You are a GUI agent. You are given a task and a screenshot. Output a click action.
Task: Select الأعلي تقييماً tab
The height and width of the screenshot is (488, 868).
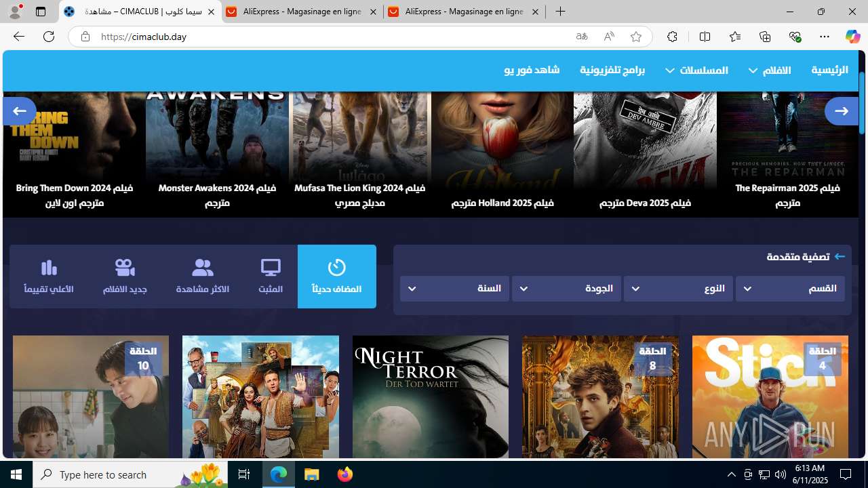(x=49, y=277)
